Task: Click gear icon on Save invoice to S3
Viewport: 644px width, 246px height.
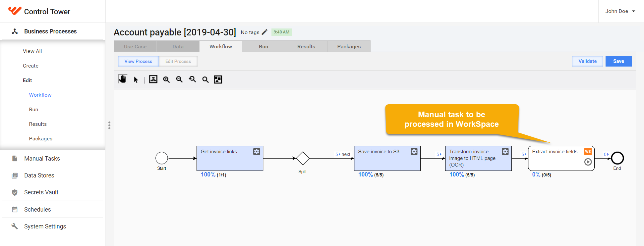Action: (414, 152)
